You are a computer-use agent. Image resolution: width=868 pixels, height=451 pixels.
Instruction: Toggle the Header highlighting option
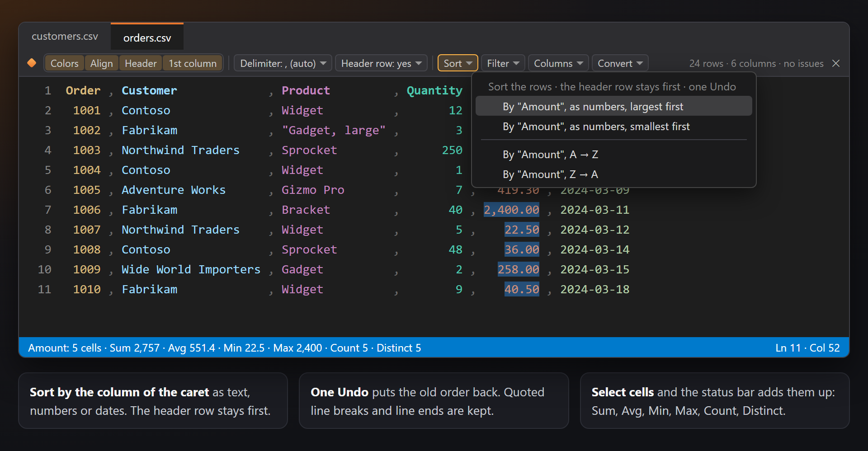(x=141, y=63)
